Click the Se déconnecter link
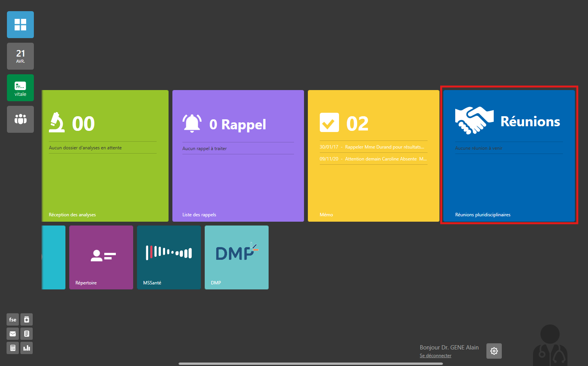 pos(435,356)
